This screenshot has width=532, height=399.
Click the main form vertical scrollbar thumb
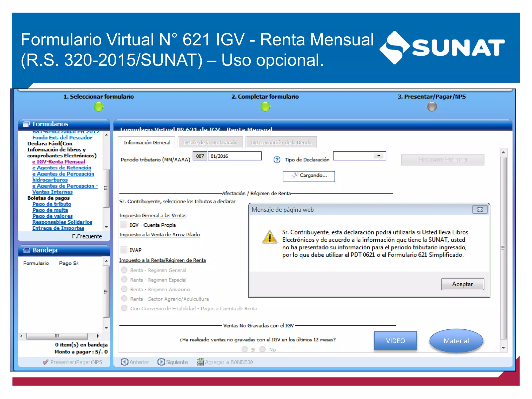[503, 248]
